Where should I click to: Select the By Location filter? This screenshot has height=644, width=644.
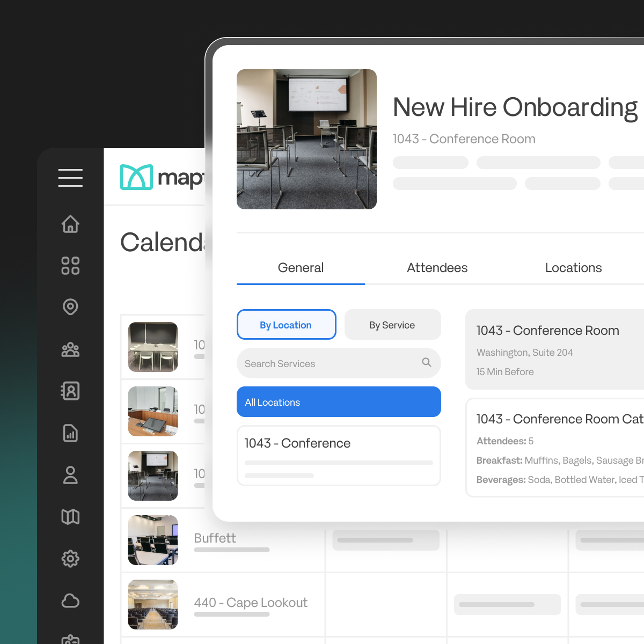pyautogui.click(x=286, y=325)
